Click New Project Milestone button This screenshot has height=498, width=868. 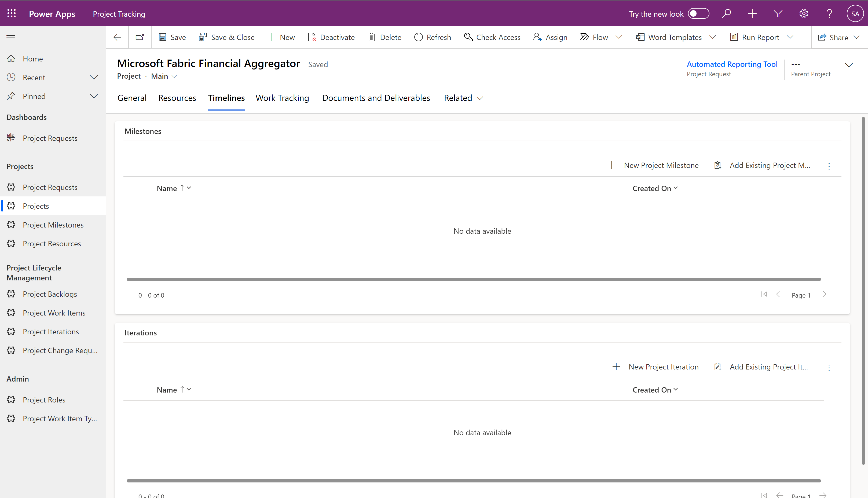(653, 166)
